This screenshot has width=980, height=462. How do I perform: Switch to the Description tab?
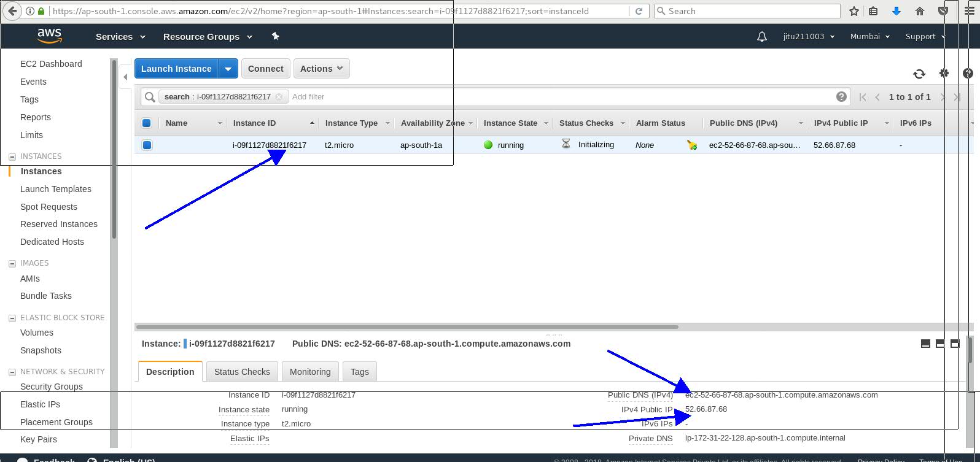170,372
